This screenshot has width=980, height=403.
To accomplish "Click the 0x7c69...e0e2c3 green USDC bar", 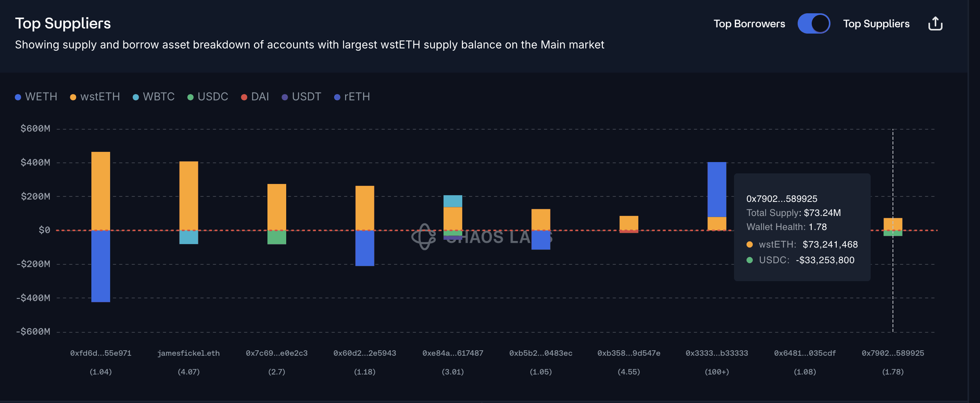I will pyautogui.click(x=277, y=237).
